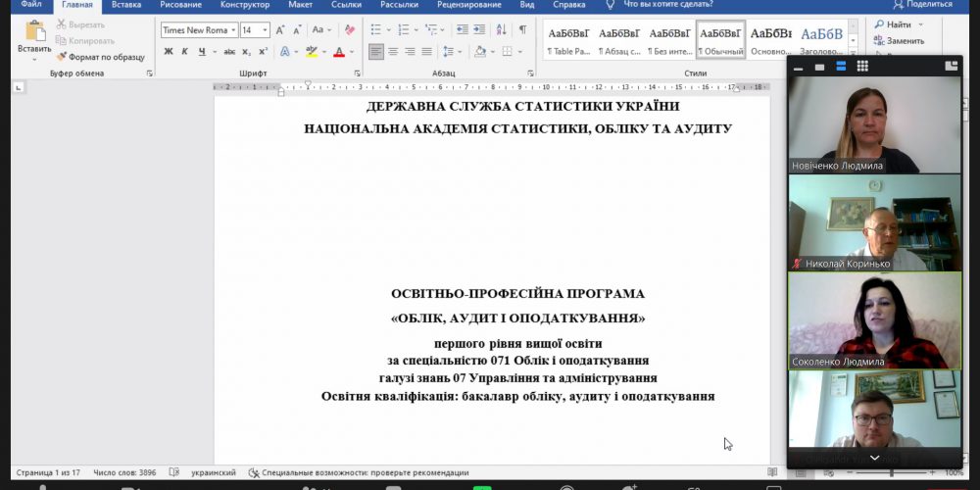
Task: Switch to the Рецензирование tab
Action: 468,5
